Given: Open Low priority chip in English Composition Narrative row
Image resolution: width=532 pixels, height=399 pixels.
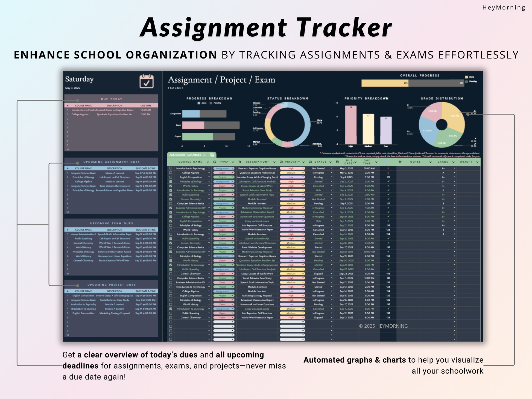Looking at the screenshot, I should click(x=292, y=177).
